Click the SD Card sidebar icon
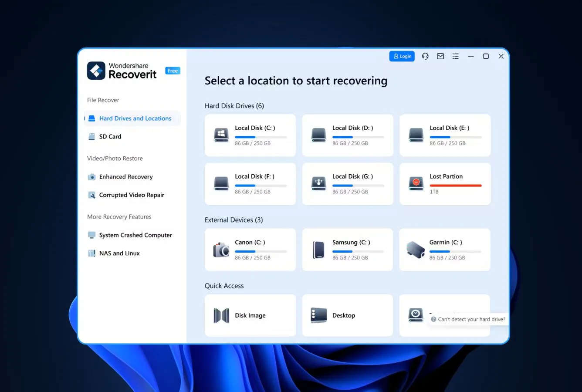 click(92, 136)
